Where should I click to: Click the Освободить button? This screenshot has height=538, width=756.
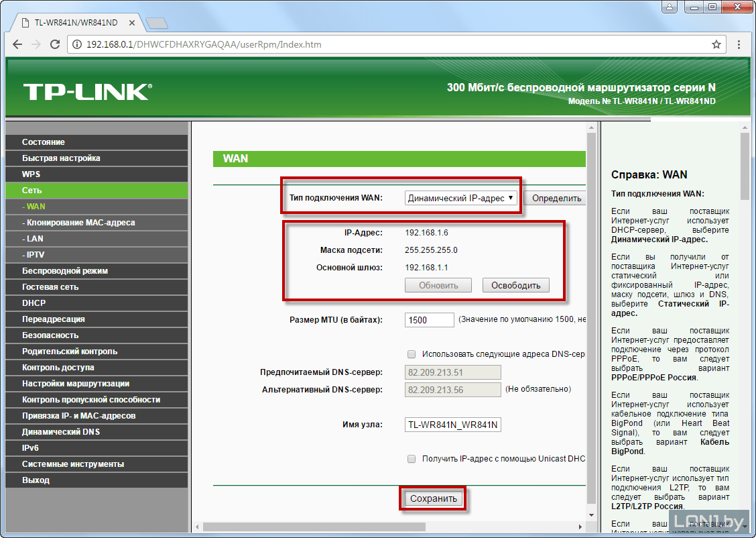[x=515, y=285]
